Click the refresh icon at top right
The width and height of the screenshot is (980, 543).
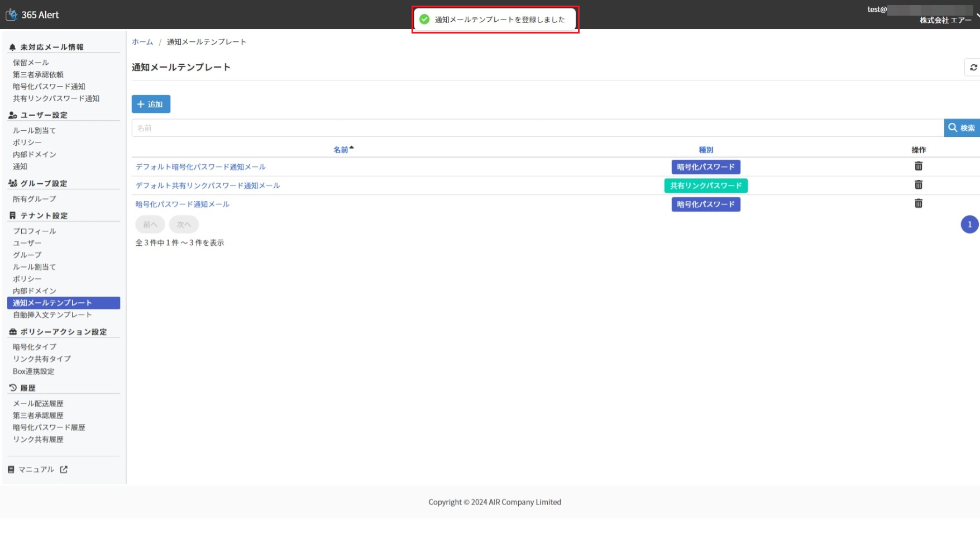pos(973,68)
